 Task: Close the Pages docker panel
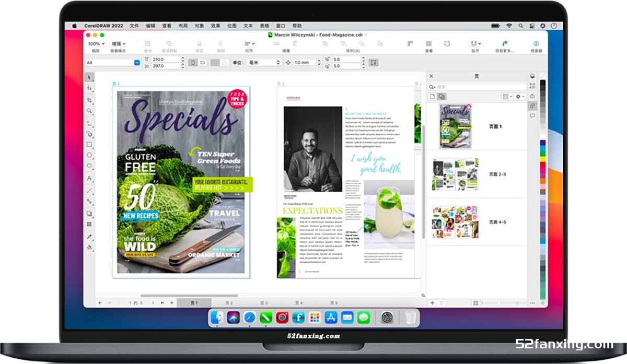click(431, 76)
